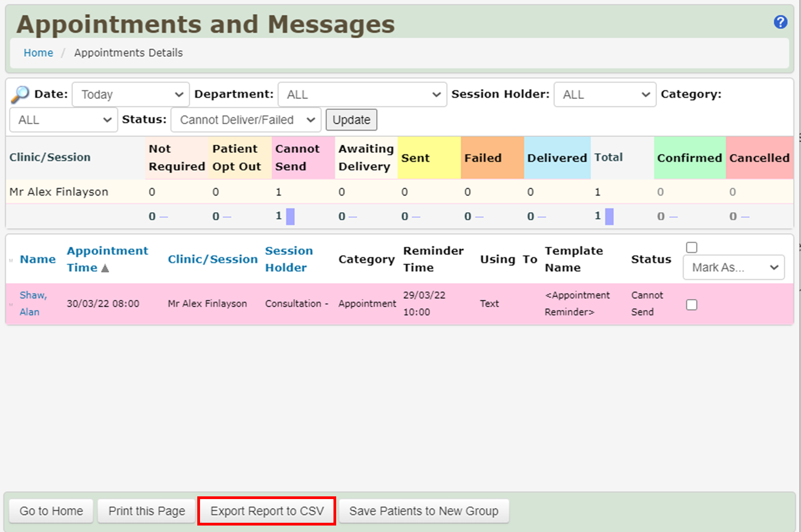This screenshot has width=801, height=532.
Task: Expand the Mark As... dropdown
Action: [x=733, y=267]
